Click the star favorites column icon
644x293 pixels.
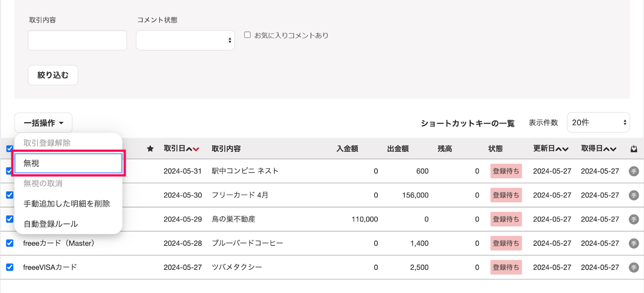point(150,149)
